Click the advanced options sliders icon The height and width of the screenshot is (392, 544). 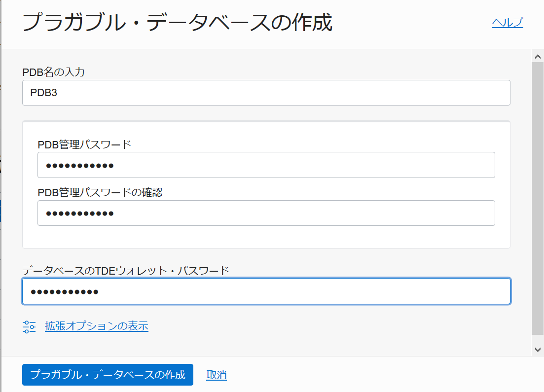(29, 326)
